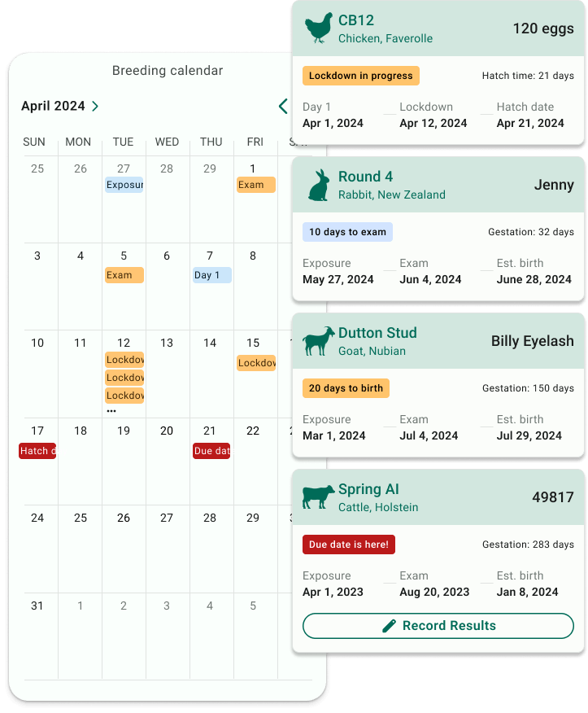588x713 pixels.
Task: Open the Round 4 breeding card title
Action: point(365,177)
